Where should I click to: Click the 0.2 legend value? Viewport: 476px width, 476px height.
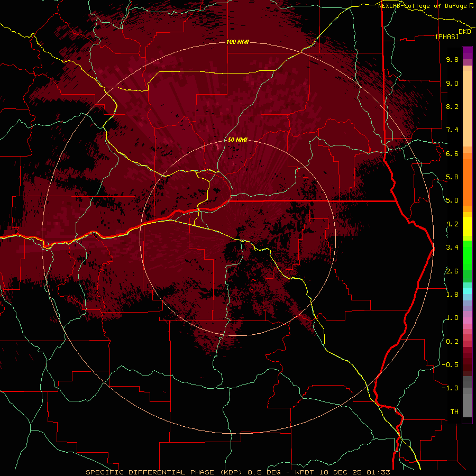[x=452, y=342]
